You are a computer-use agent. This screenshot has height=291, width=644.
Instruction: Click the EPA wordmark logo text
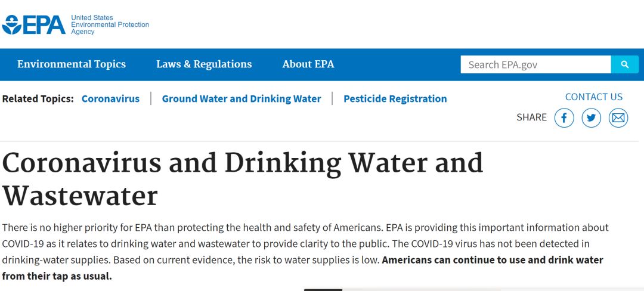(44, 25)
